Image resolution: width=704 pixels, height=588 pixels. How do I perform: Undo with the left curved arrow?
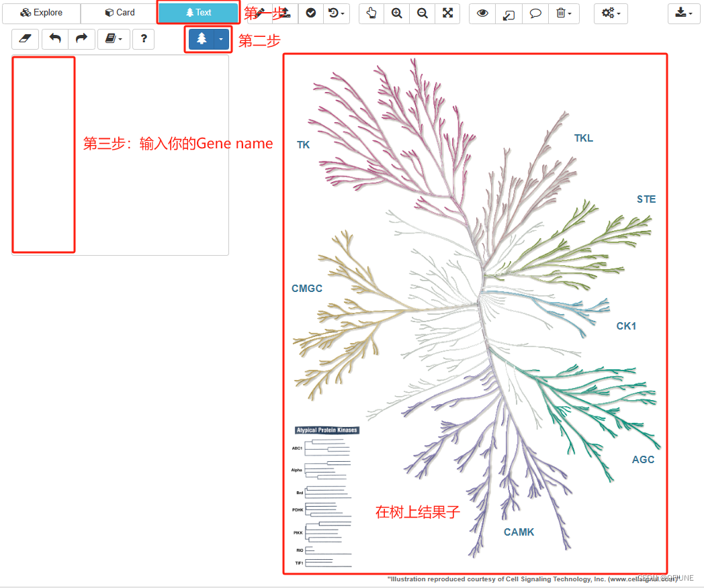coord(55,39)
